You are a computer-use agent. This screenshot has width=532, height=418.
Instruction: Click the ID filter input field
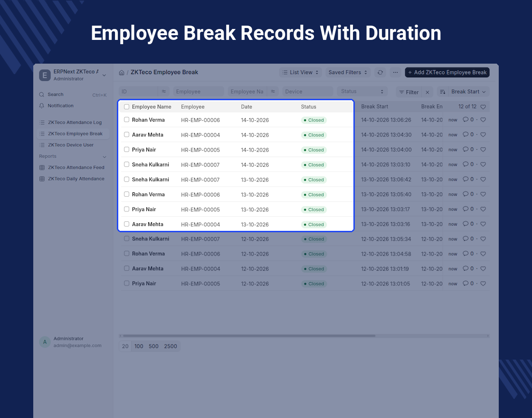[138, 92]
